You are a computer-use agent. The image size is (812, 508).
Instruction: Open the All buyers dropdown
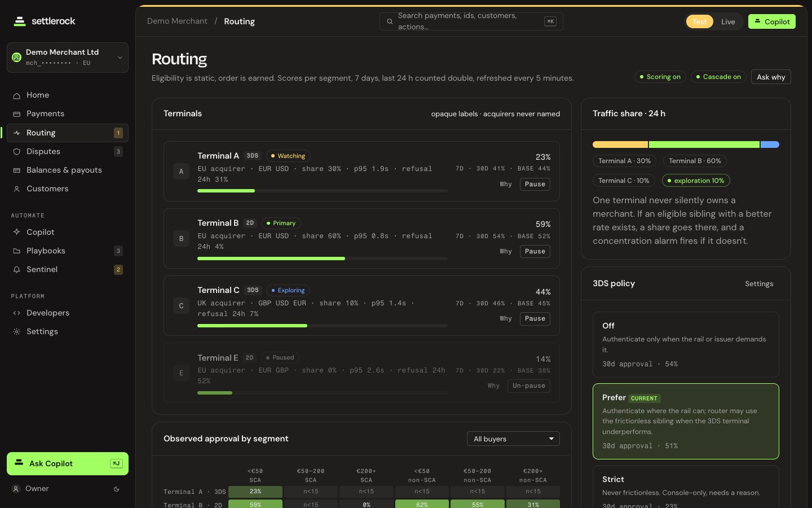click(513, 439)
